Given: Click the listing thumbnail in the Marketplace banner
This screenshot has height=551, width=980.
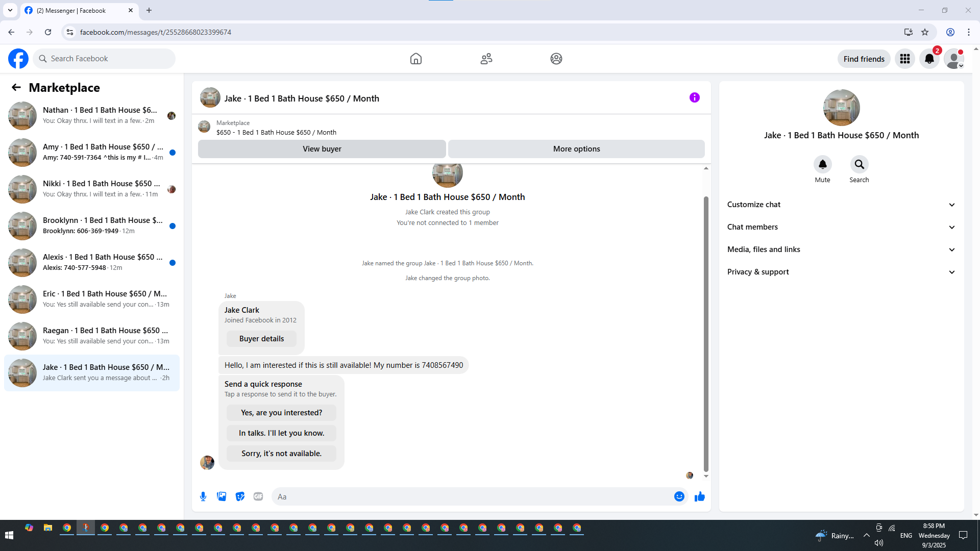Looking at the screenshot, I should (x=204, y=127).
